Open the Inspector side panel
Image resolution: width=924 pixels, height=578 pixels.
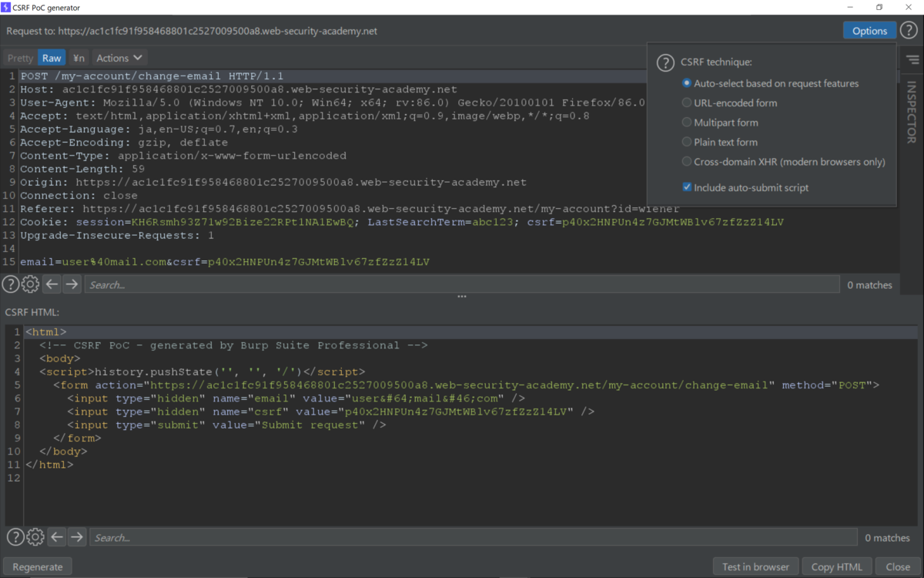912,113
